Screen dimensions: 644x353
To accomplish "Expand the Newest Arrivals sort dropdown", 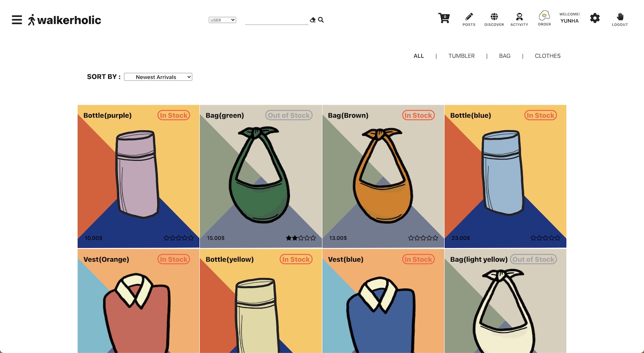I will pos(158,77).
